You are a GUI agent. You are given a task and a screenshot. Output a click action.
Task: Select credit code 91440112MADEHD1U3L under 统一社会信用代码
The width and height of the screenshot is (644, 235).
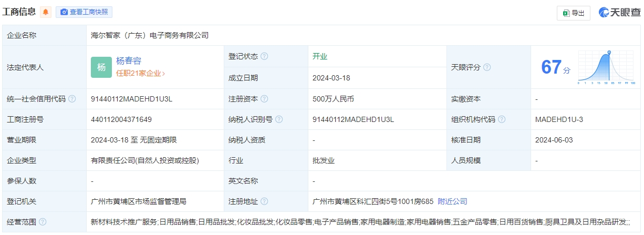(132, 99)
